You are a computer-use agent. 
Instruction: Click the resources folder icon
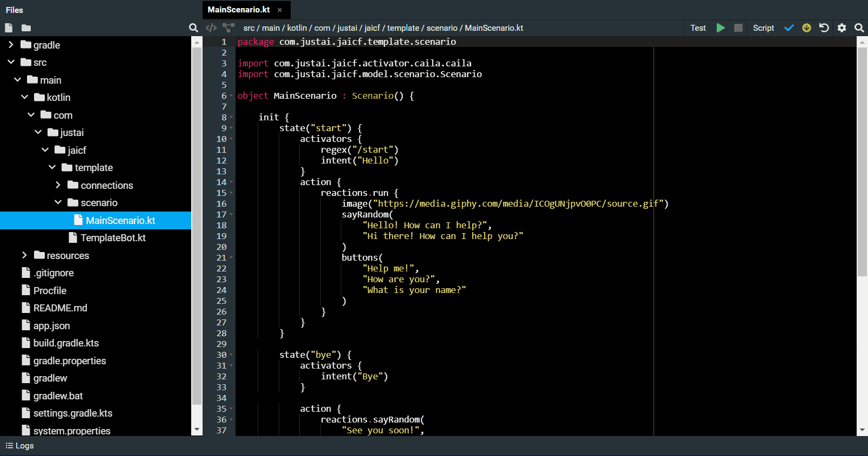39,255
